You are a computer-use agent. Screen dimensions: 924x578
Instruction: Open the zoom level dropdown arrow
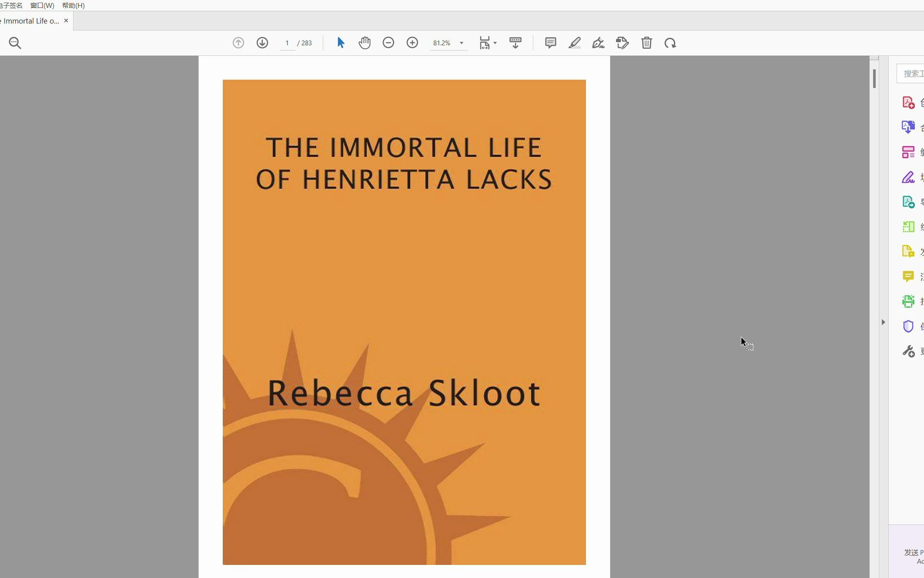click(x=462, y=43)
